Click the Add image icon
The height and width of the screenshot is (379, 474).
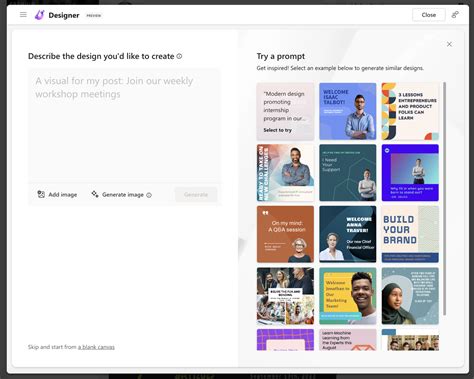(41, 194)
